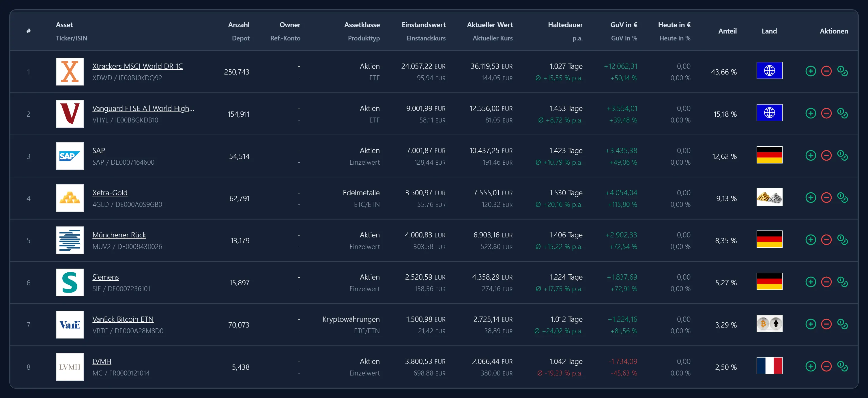Click the Xtrackers orange X logo thumbnail
The image size is (868, 398).
(x=70, y=72)
